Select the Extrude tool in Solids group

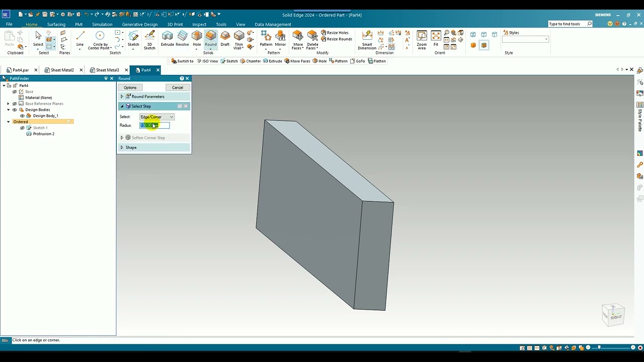coord(167,39)
